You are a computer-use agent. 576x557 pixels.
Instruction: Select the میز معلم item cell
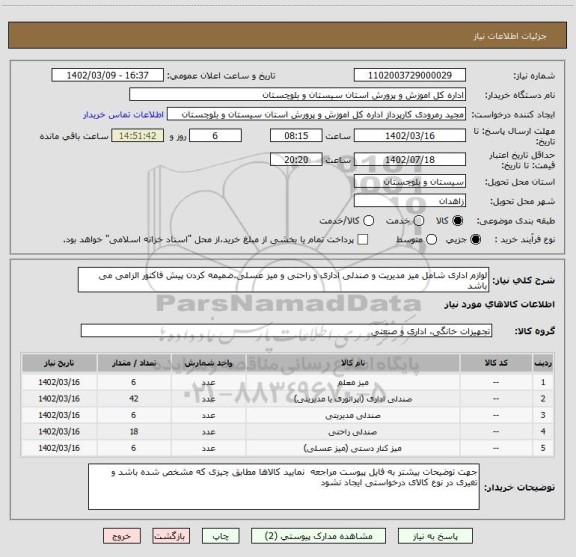353,382
